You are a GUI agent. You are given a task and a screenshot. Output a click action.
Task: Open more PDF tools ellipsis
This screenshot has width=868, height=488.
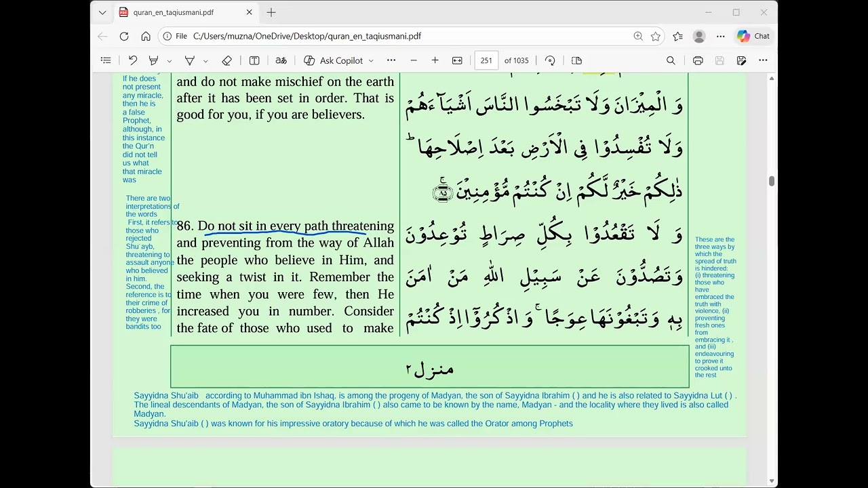click(x=391, y=60)
